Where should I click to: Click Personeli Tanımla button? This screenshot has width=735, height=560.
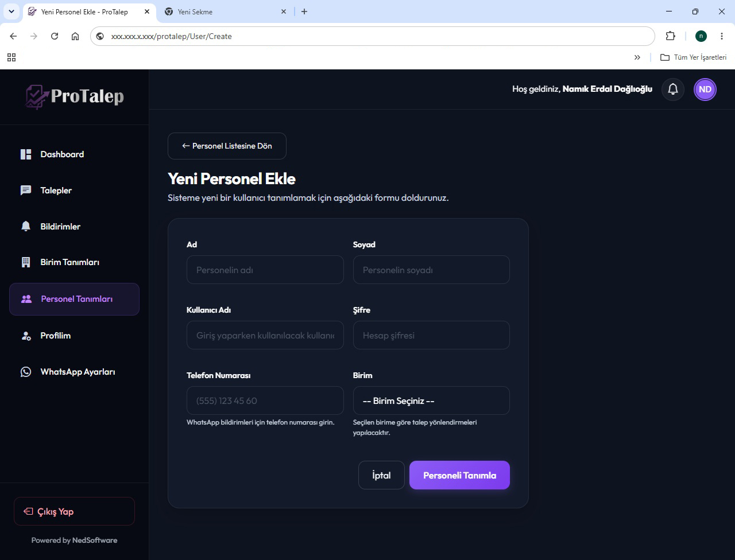[x=459, y=475]
